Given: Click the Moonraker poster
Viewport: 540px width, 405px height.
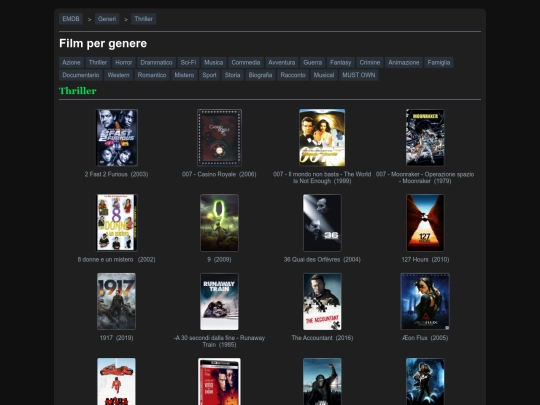Looking at the screenshot, I should [x=425, y=138].
